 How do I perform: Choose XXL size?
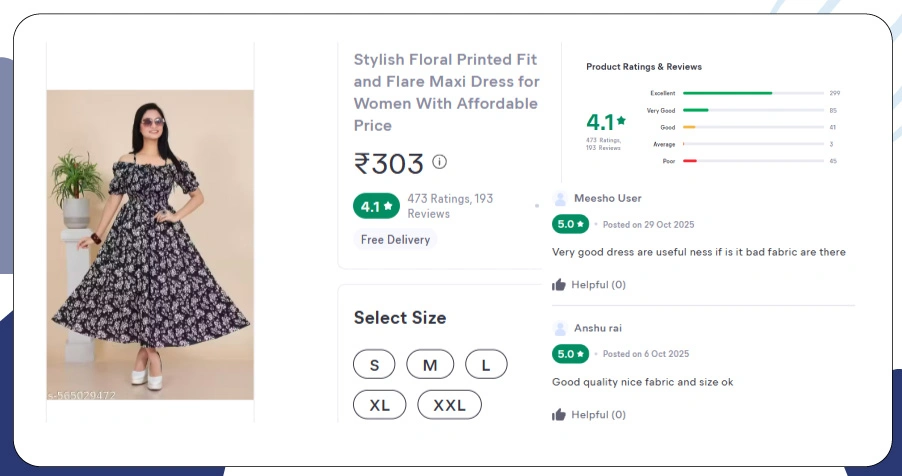[x=449, y=405]
